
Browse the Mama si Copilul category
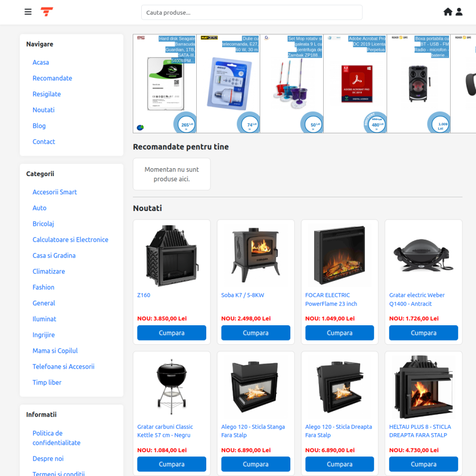55,351
